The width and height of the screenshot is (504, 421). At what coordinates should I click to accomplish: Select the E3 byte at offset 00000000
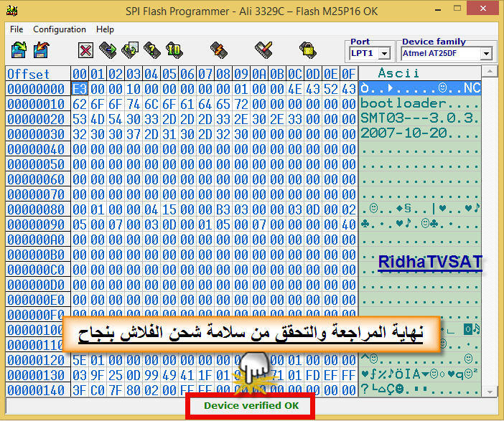[x=79, y=89]
